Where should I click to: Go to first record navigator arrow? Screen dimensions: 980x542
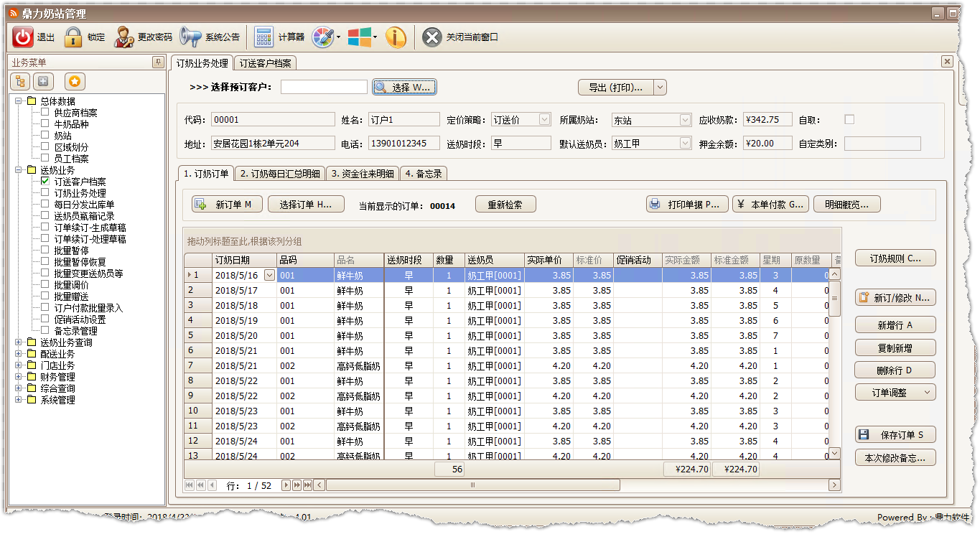190,485
